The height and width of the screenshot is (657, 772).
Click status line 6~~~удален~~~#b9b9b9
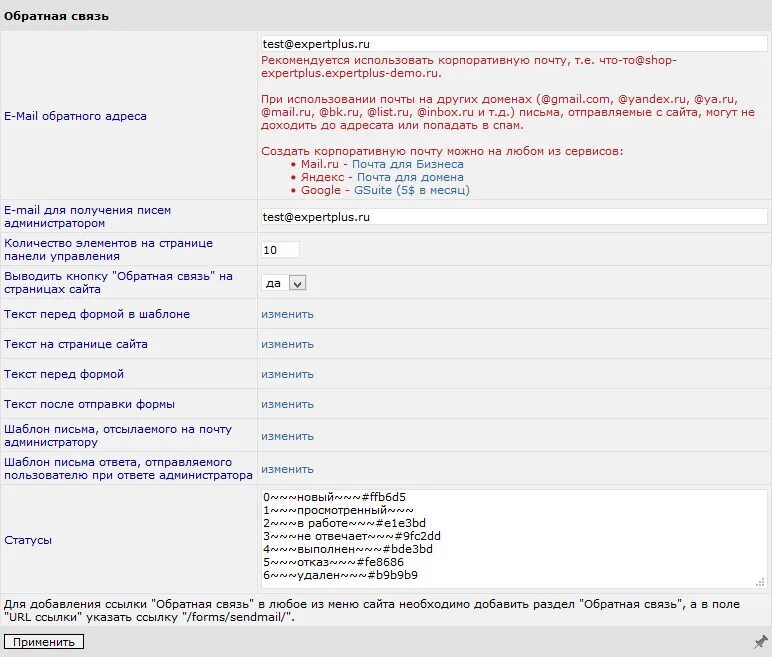[x=340, y=575]
